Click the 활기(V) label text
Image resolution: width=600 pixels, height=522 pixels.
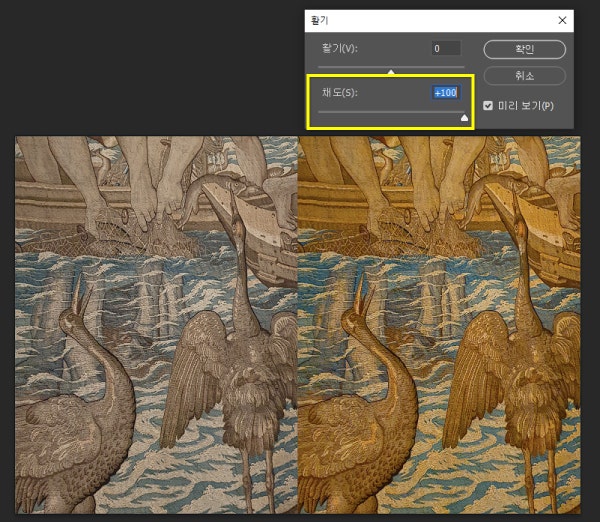[x=340, y=48]
